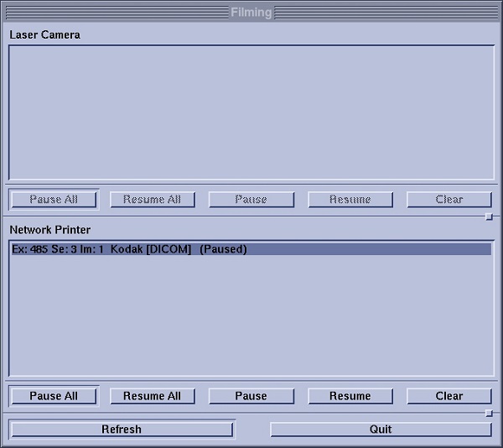503x448 pixels.
Task: Quit the Filming window
Action: point(381,430)
